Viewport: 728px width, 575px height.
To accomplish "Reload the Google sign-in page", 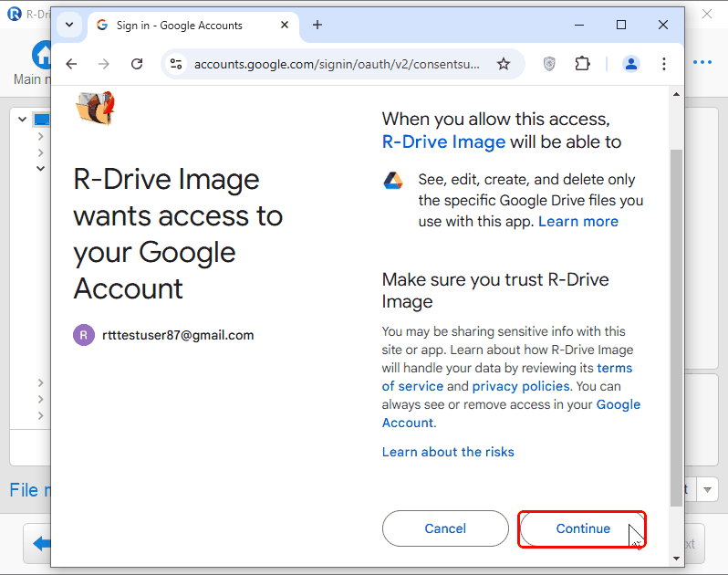I will pyautogui.click(x=137, y=64).
